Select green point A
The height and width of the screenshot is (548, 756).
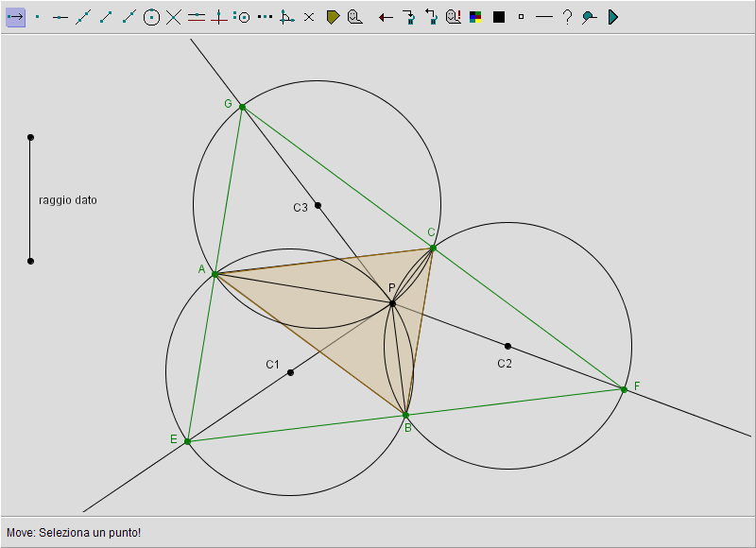pyautogui.click(x=215, y=274)
